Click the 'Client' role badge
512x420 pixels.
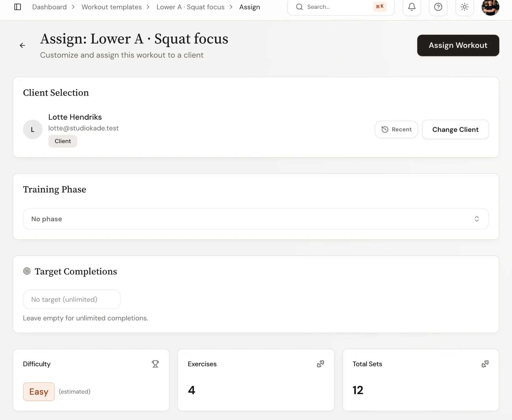coord(63,141)
